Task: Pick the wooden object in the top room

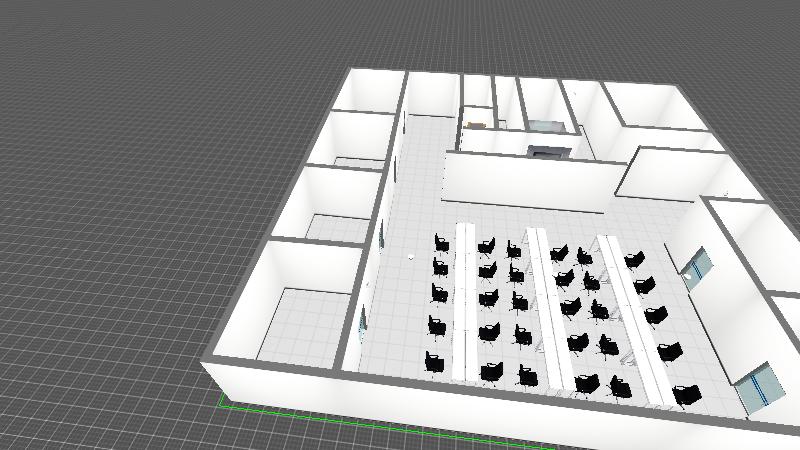Action: point(475,124)
